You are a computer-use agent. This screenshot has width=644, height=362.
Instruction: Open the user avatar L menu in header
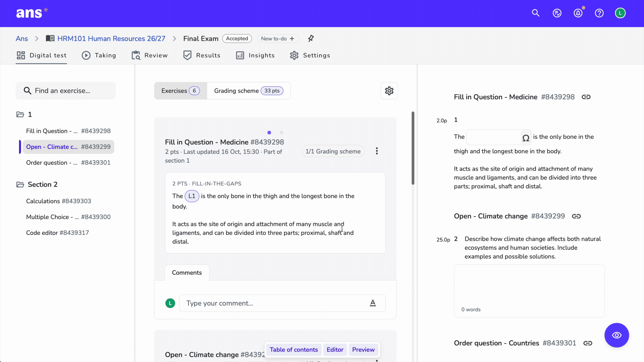click(x=620, y=13)
